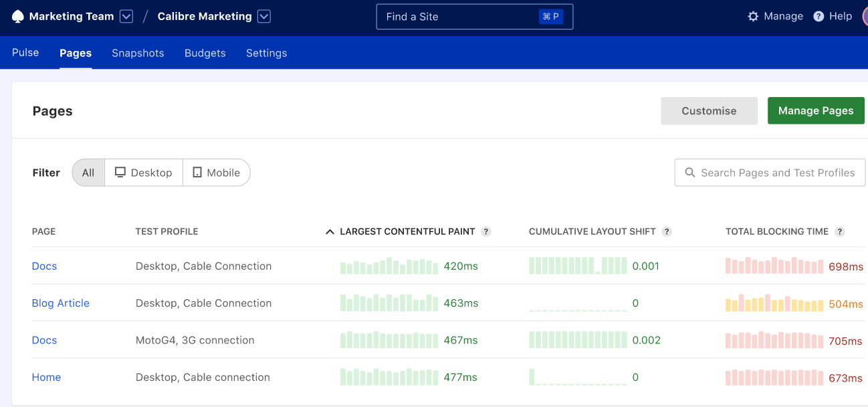This screenshot has width=868, height=407.
Task: Toggle the Desktop filter option
Action: click(x=143, y=172)
